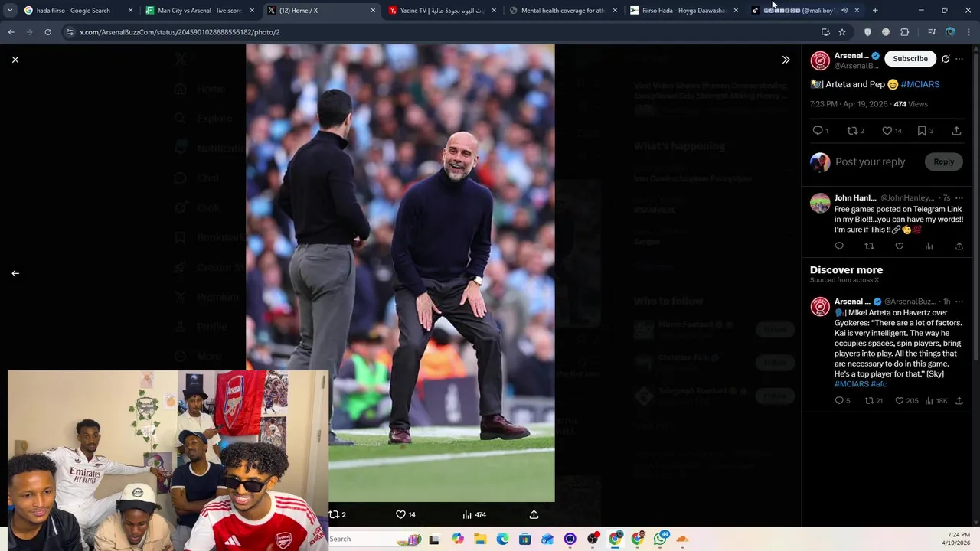Open the tab search dropdown

tap(9, 11)
